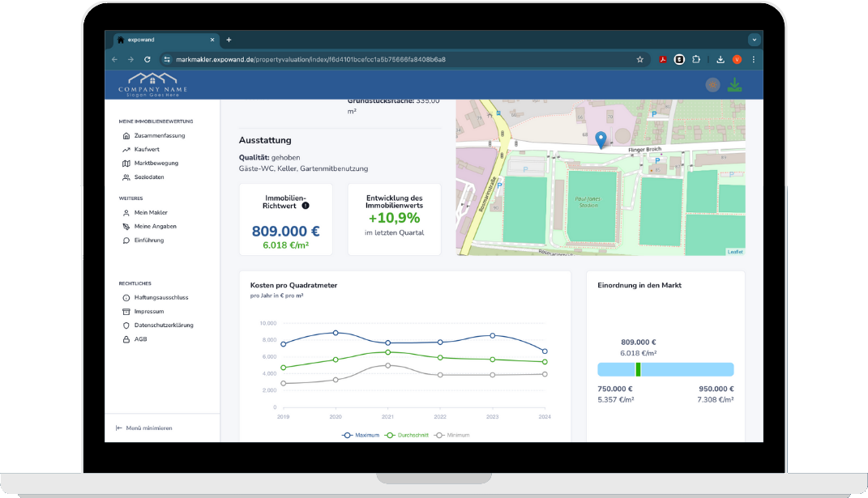The height and width of the screenshot is (498, 868).
Task: Collapse sidebar via Menü minimieren
Action: 144,428
